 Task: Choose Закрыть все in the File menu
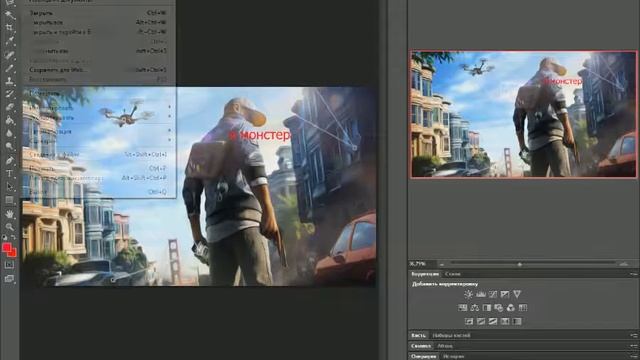(98, 22)
